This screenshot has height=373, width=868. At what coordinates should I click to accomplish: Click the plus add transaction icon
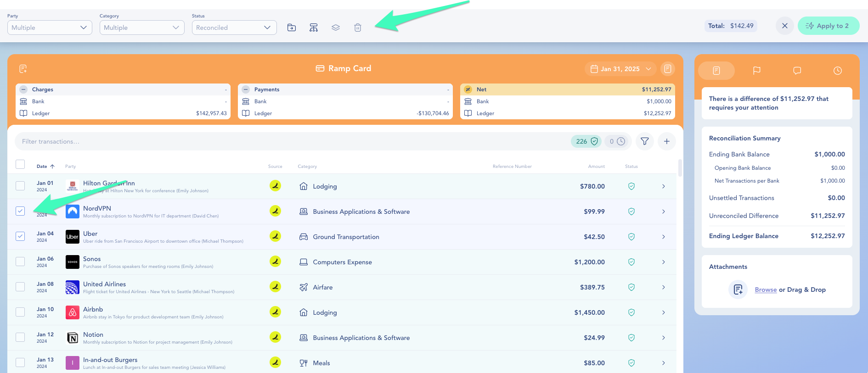[x=667, y=141]
